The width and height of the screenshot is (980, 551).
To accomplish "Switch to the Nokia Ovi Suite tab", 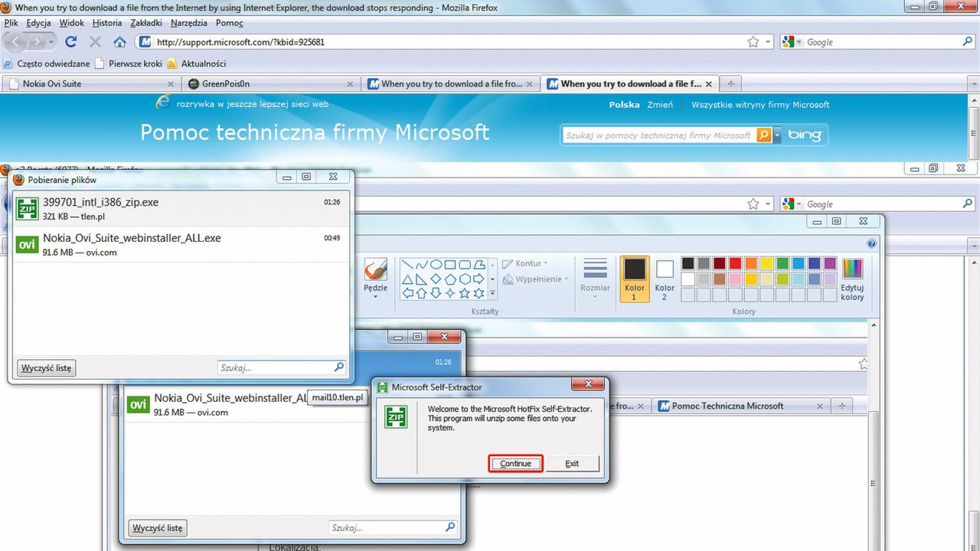I will pos(93,84).
